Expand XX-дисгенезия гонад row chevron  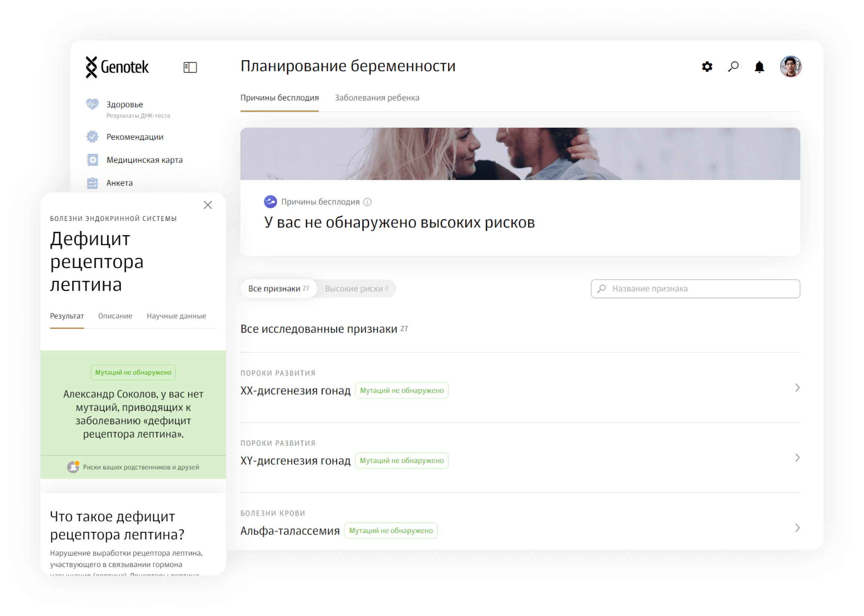(x=797, y=388)
